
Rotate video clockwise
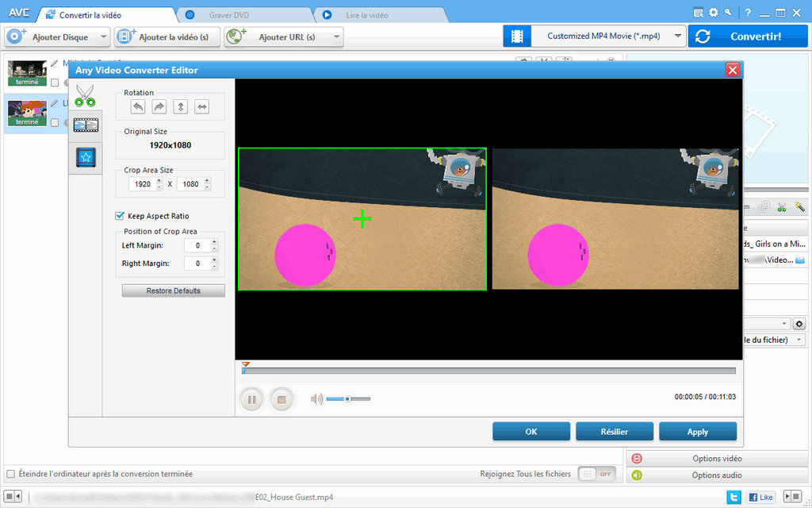tap(159, 107)
